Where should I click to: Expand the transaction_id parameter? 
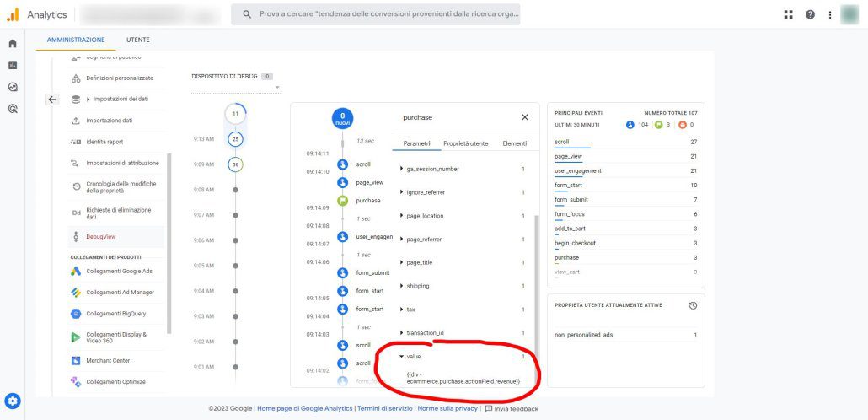tap(426, 333)
